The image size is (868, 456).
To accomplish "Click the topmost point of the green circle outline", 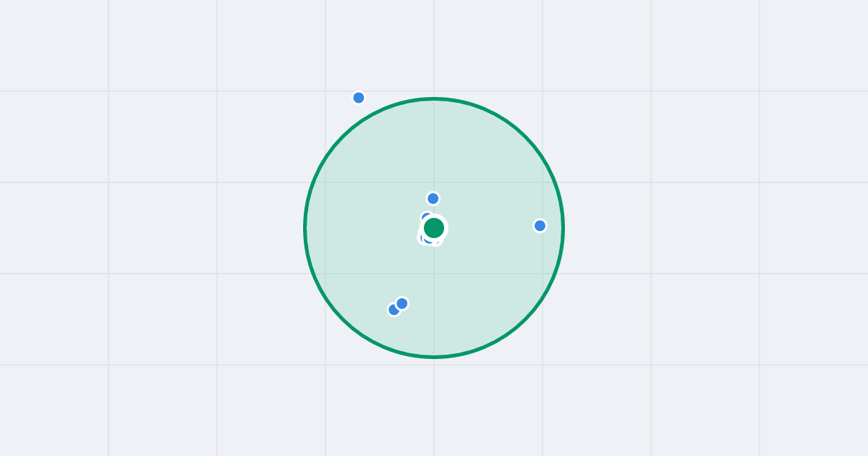I will coord(434,98).
